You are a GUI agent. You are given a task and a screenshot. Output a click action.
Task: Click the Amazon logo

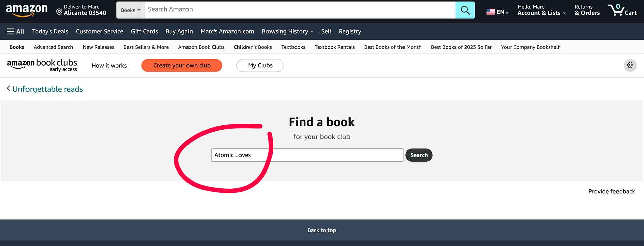[x=27, y=10]
